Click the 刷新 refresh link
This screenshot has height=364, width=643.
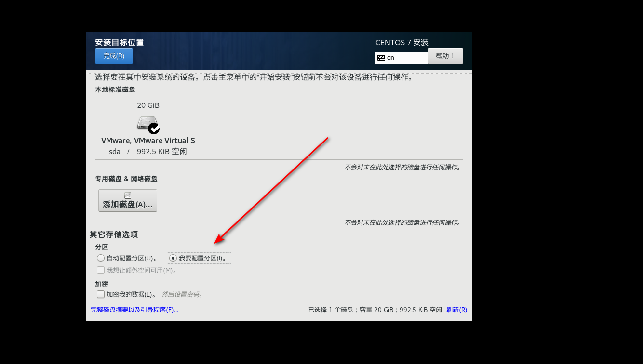point(456,310)
